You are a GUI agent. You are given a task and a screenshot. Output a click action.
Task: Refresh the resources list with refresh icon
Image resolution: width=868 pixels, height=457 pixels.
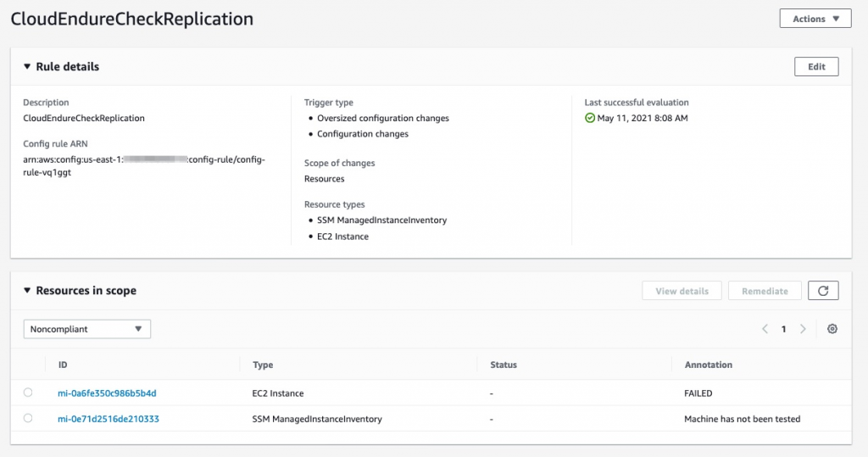[x=823, y=291]
